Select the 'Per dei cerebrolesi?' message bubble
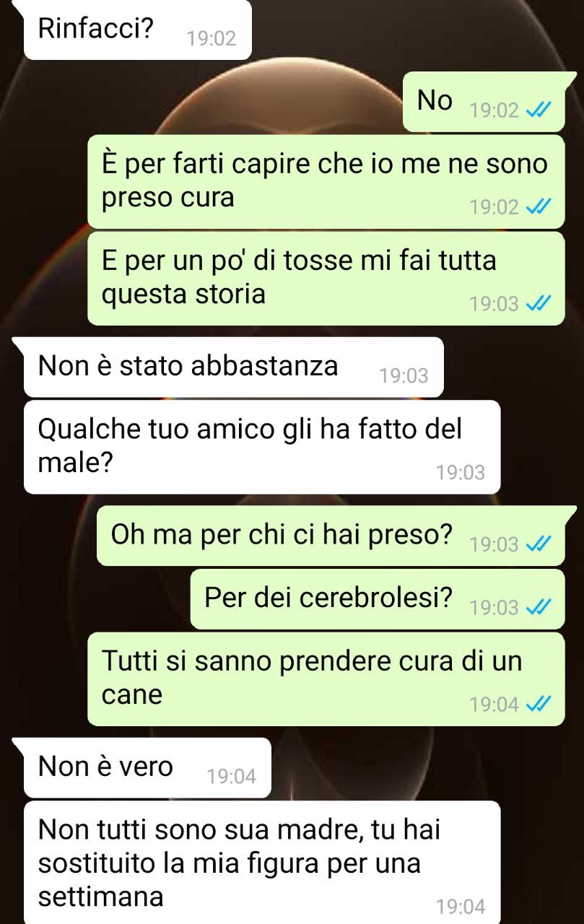 pyautogui.click(x=378, y=599)
